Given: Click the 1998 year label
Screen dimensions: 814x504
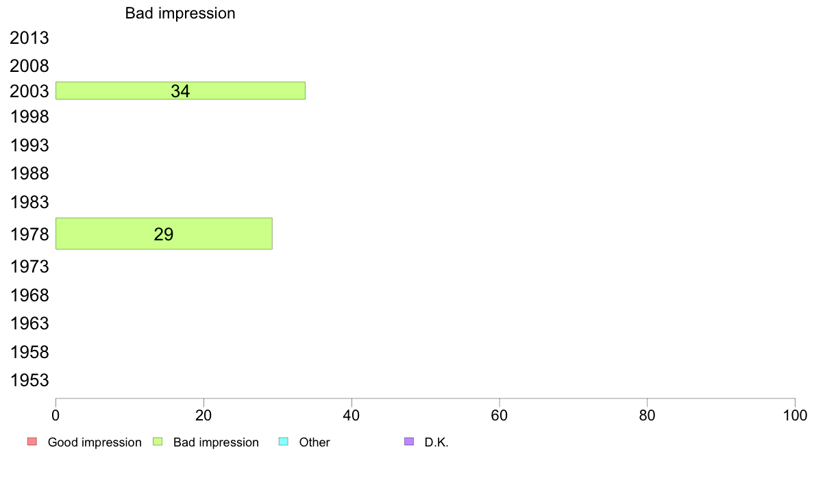Looking at the screenshot, I should [29, 117].
